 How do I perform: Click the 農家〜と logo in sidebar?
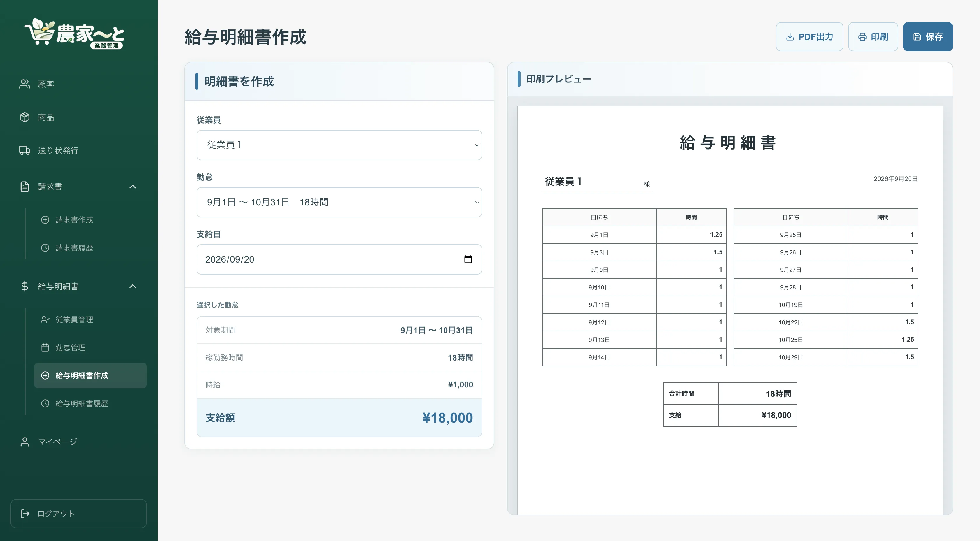75,34
